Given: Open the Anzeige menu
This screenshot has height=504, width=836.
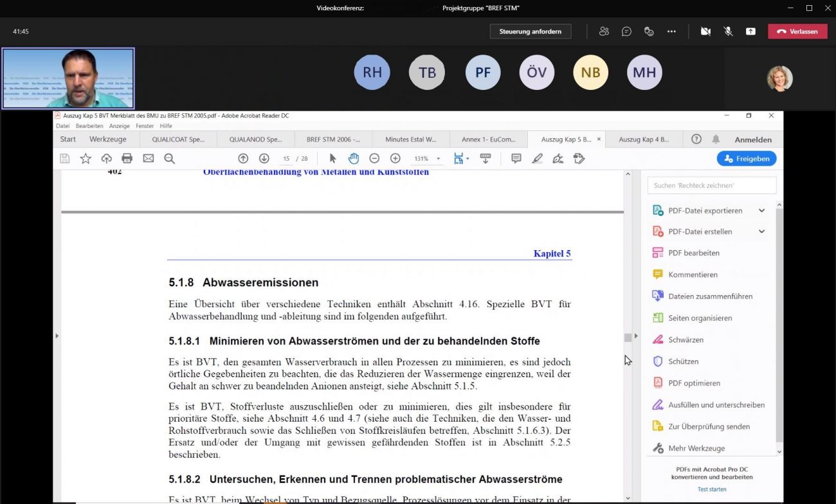Looking at the screenshot, I should pos(120,126).
